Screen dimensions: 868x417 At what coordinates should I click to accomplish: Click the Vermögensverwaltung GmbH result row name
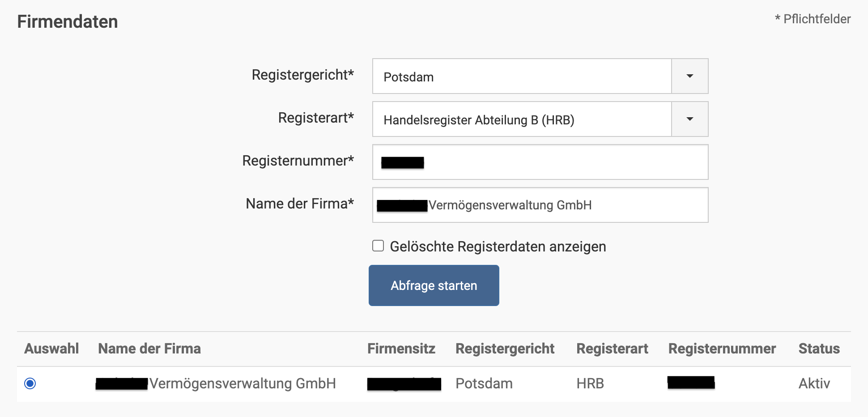[x=243, y=383]
